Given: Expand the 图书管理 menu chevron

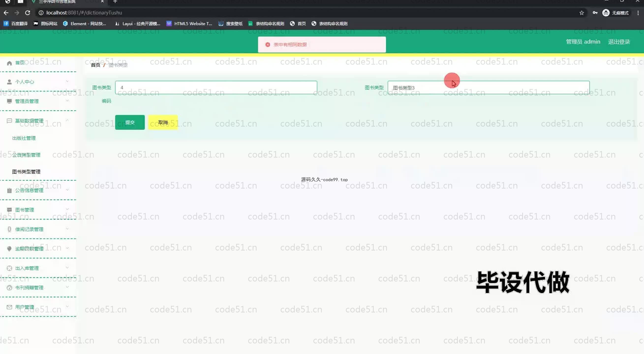Looking at the screenshot, I should coord(67,209).
